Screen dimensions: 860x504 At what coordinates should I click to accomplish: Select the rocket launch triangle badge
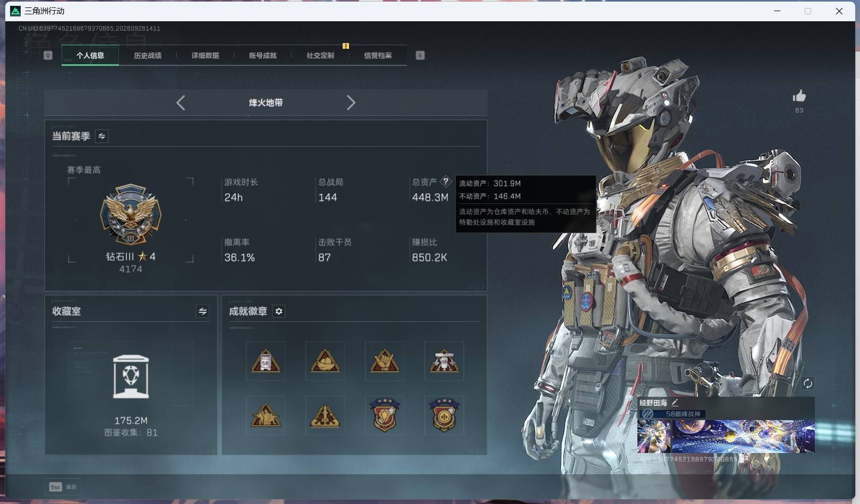[x=325, y=415]
